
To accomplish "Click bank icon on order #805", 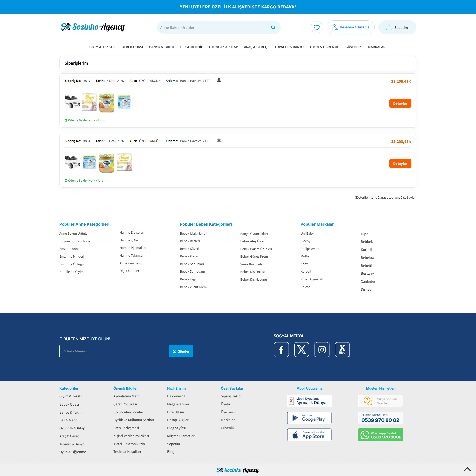I will [x=219, y=80].
